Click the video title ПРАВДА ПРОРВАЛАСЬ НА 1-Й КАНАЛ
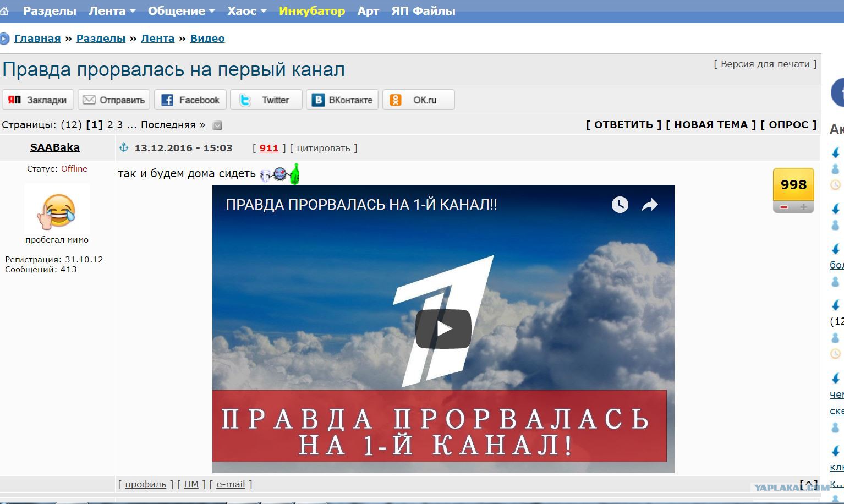Image resolution: width=844 pixels, height=504 pixels. [x=361, y=205]
